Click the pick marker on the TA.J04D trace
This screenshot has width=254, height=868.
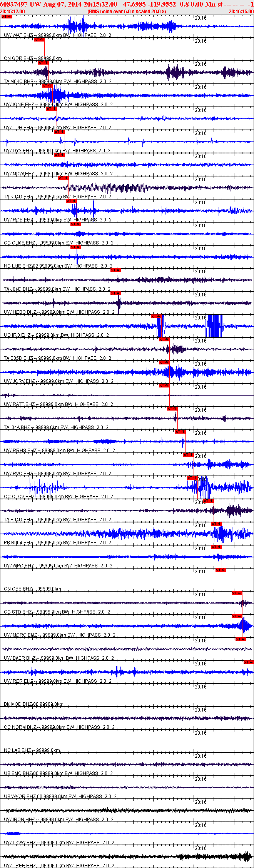(116, 270)
